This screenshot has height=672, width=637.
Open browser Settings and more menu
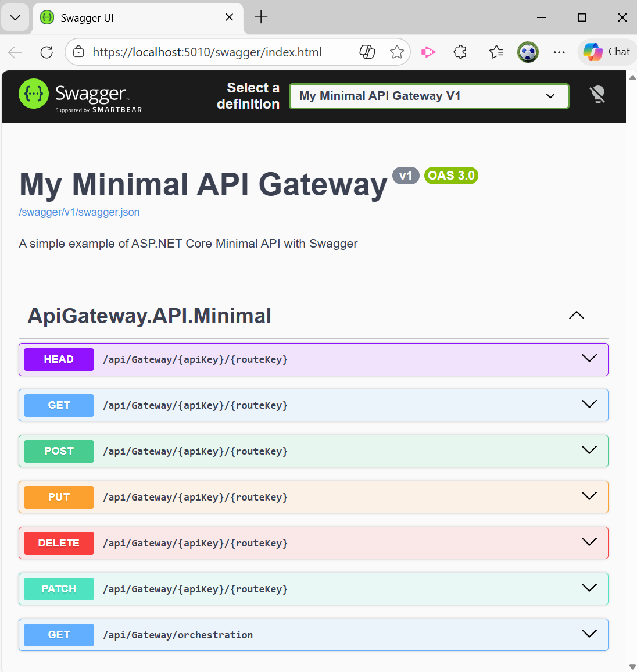[x=559, y=52]
